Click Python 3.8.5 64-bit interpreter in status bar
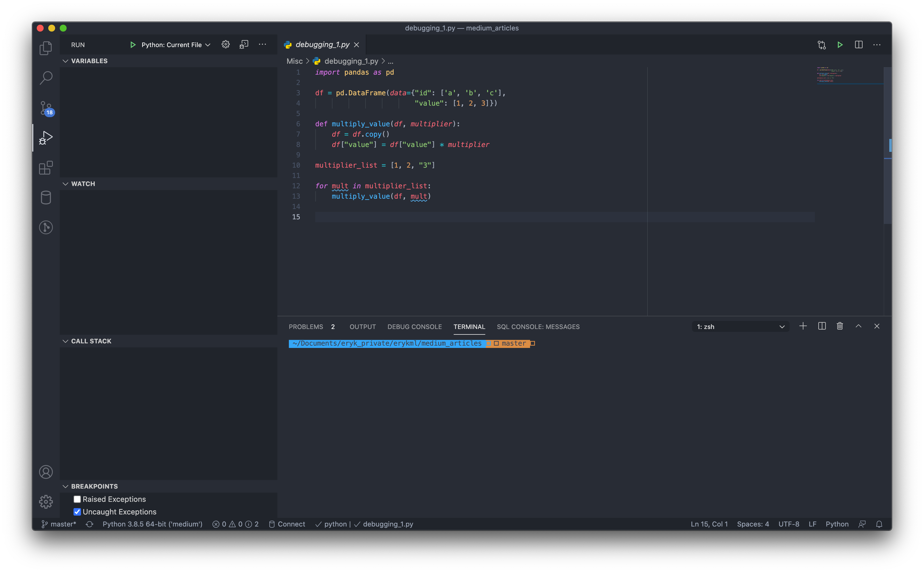This screenshot has height=573, width=924. coord(152,524)
